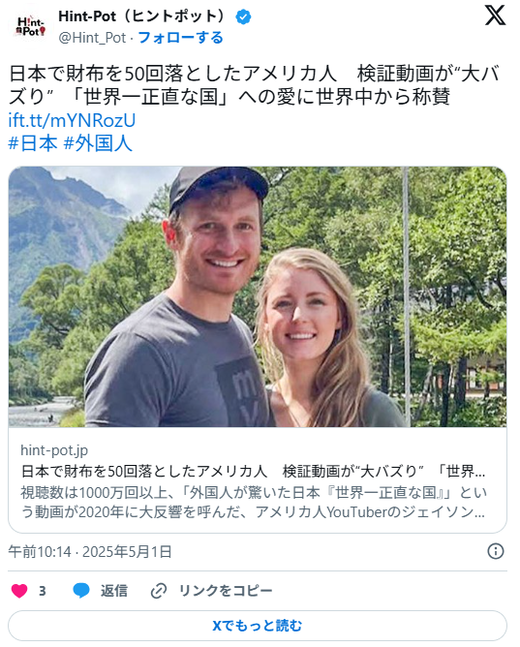Open the link card article headline
The width and height of the screenshot is (520, 647).
click(253, 471)
